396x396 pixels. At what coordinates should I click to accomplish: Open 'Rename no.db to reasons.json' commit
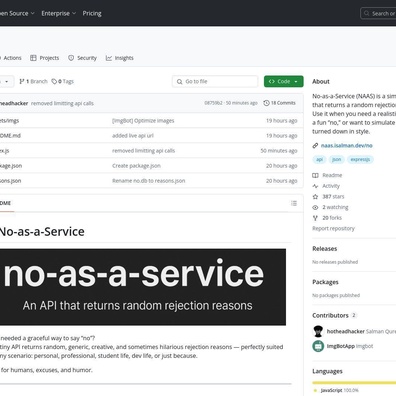click(x=149, y=181)
